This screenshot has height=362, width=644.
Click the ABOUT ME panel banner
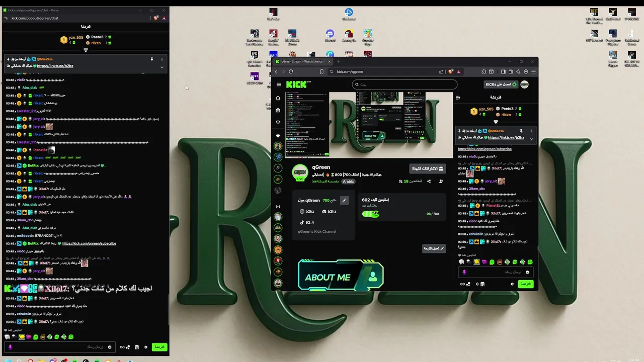point(341,275)
